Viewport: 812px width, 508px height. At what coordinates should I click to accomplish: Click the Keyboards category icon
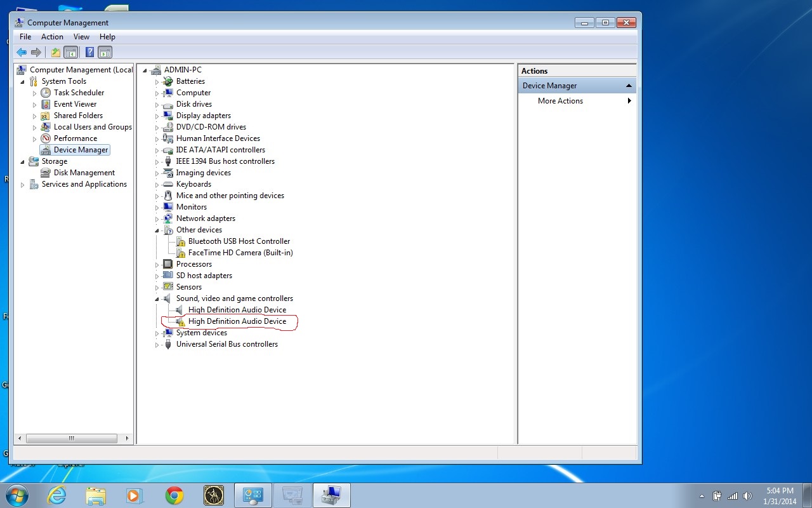coord(167,184)
